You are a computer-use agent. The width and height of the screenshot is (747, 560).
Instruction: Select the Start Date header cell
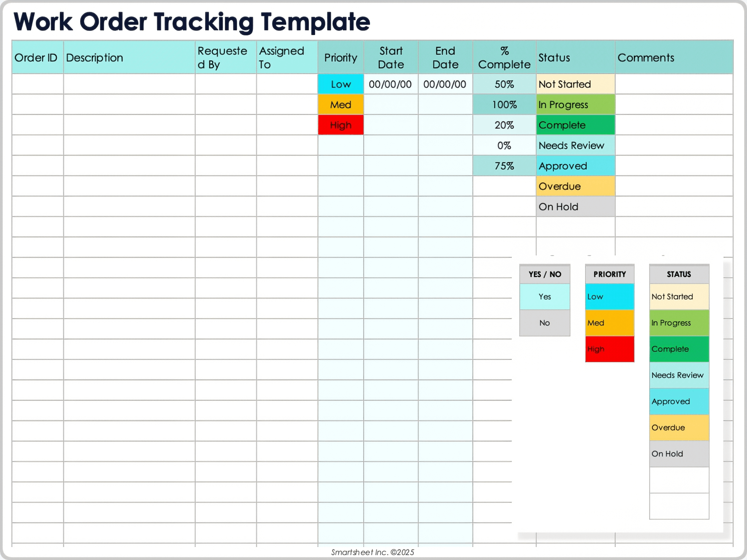(391, 58)
